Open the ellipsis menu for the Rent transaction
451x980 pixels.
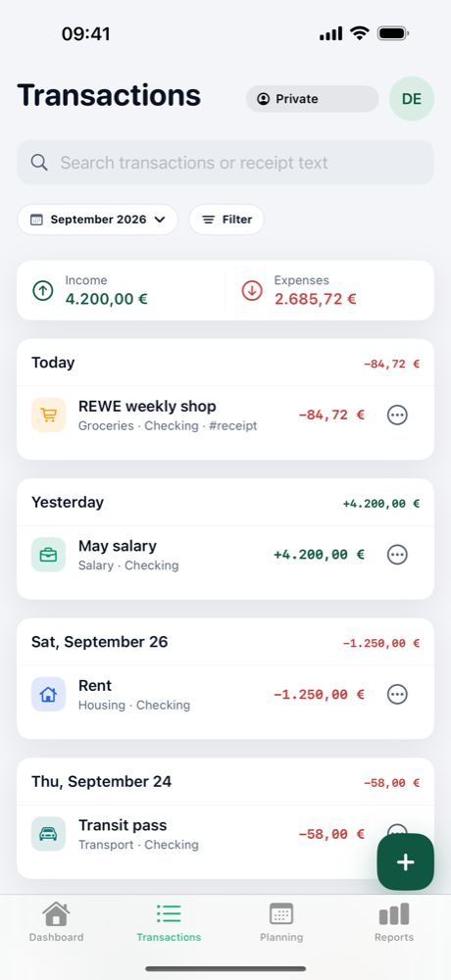tap(397, 694)
